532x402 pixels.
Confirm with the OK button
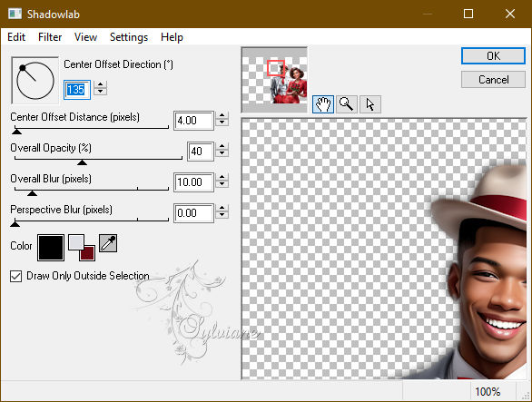(493, 55)
